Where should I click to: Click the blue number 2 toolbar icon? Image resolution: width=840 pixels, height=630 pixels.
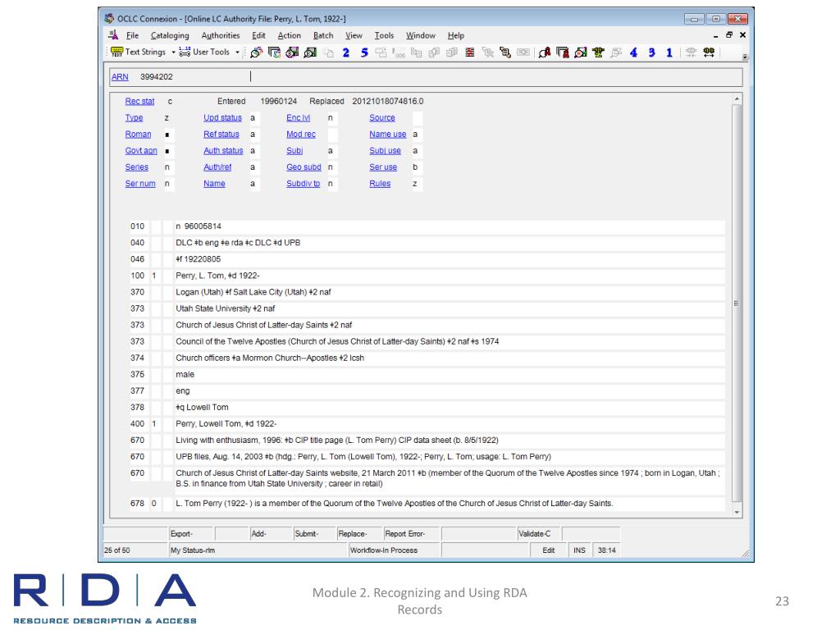[346, 52]
